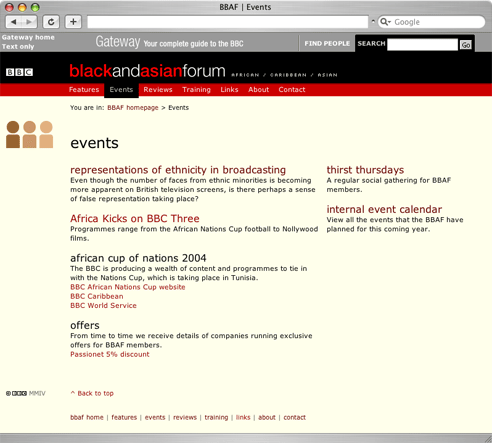Switch to Text only version
The height and width of the screenshot is (443, 492).
point(18,47)
